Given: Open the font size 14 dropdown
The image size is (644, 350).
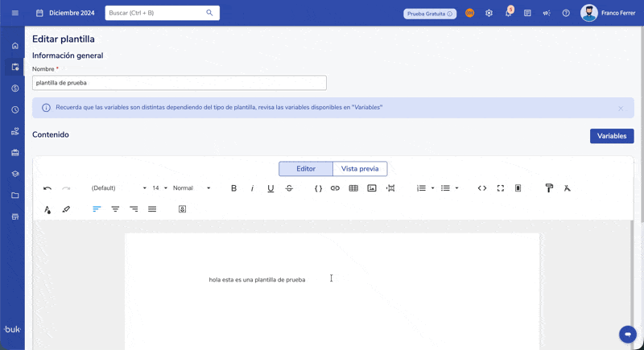Looking at the screenshot, I should click(159, 188).
